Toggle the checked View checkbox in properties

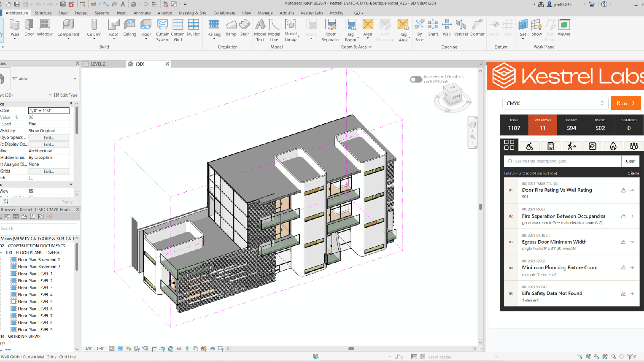[x=31, y=191]
